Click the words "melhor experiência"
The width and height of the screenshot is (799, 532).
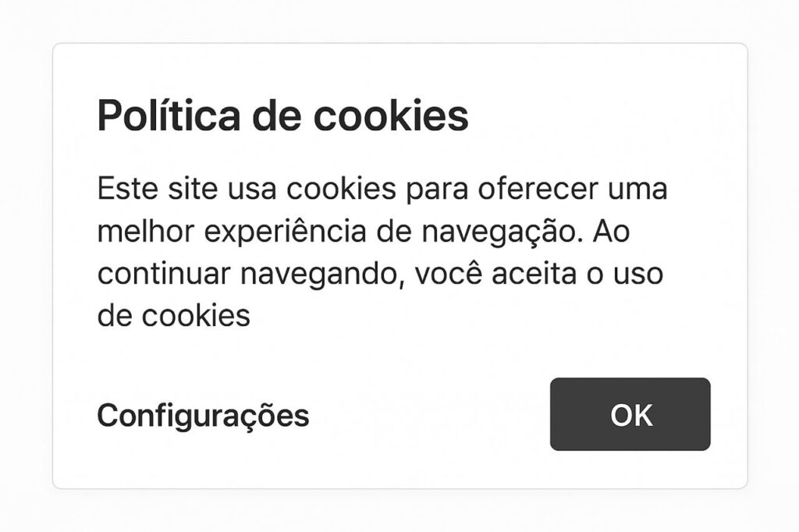232,232
